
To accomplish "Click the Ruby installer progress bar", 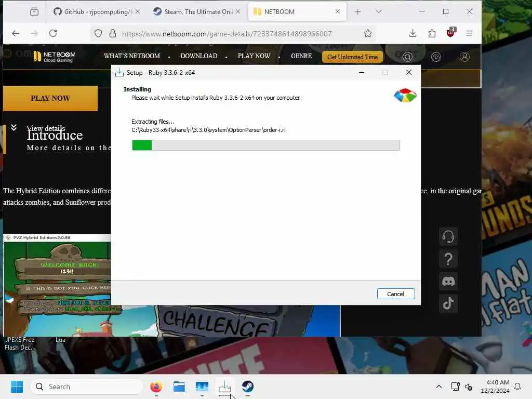I will [265, 145].
